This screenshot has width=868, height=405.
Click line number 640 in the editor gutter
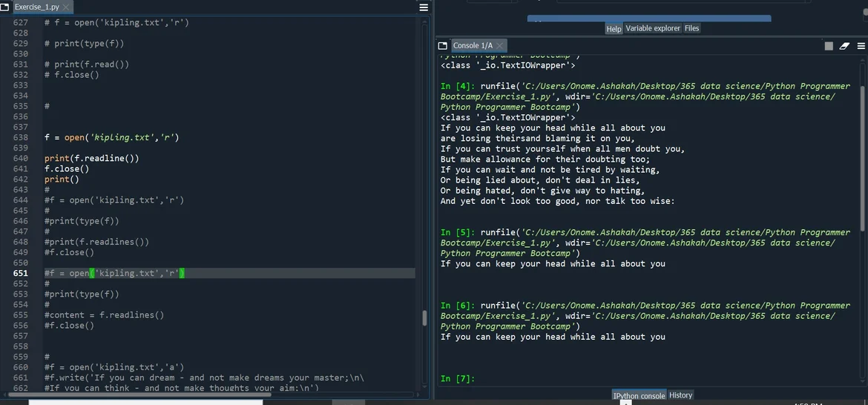(20, 158)
